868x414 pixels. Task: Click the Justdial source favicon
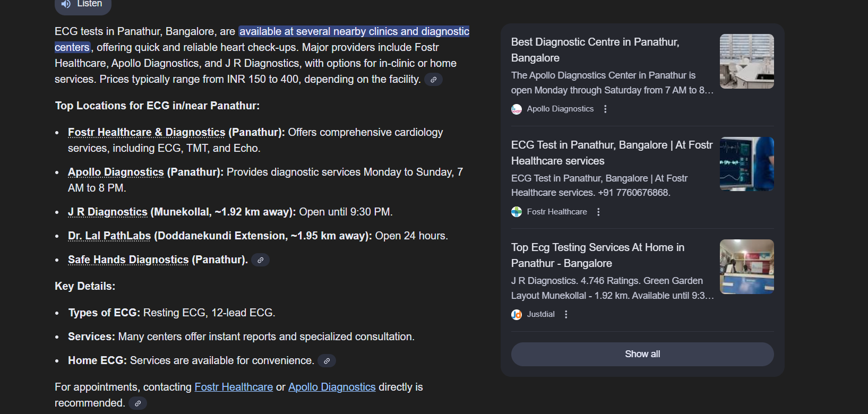517,314
